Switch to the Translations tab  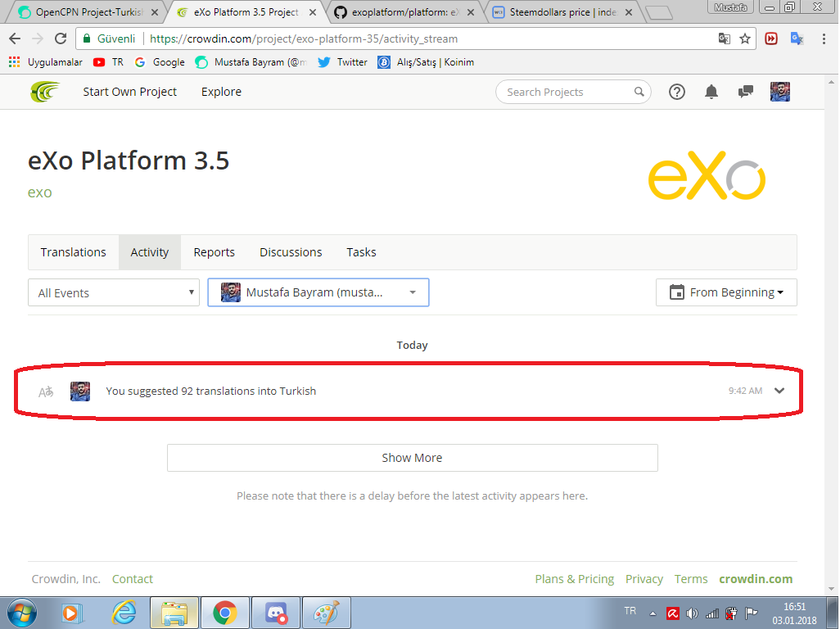(74, 252)
